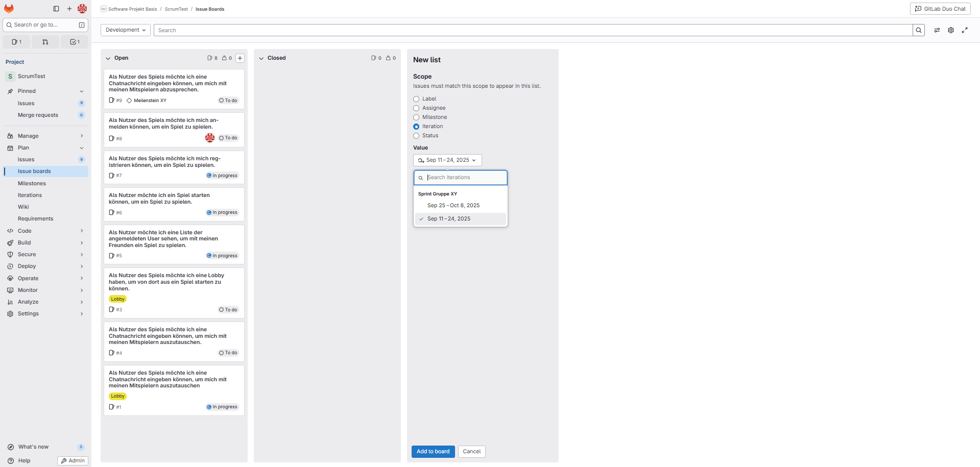Open Milestones in the sidebar
Image resolution: width=980 pixels, height=467 pixels.
click(x=32, y=183)
